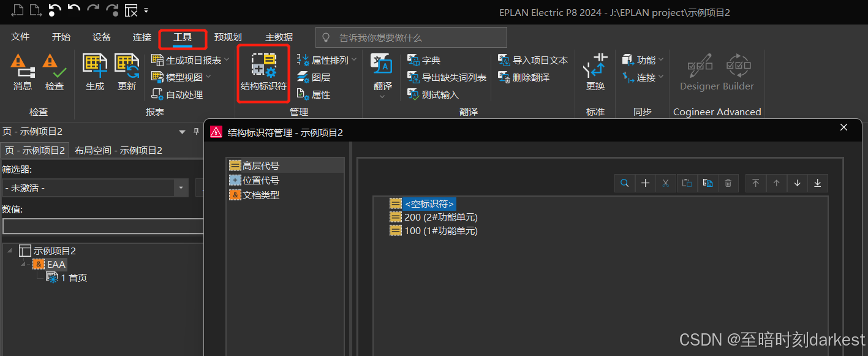This screenshot has height=356, width=868.
Task: Move identifier to bottom arrow icon
Action: 818,183
